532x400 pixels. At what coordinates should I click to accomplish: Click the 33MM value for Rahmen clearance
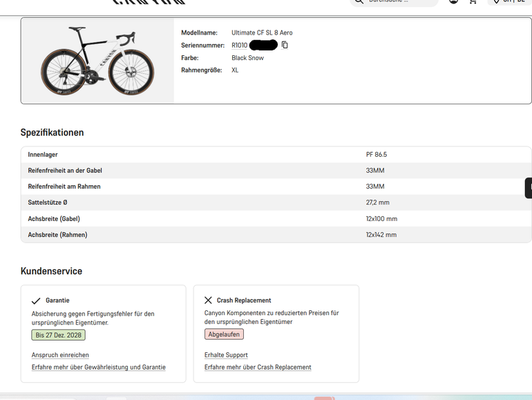point(375,187)
